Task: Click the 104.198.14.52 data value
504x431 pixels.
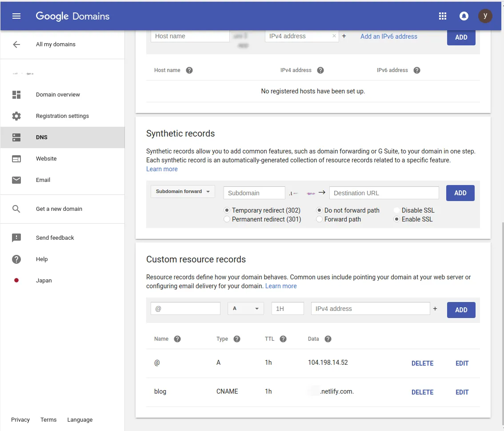Action: point(328,363)
